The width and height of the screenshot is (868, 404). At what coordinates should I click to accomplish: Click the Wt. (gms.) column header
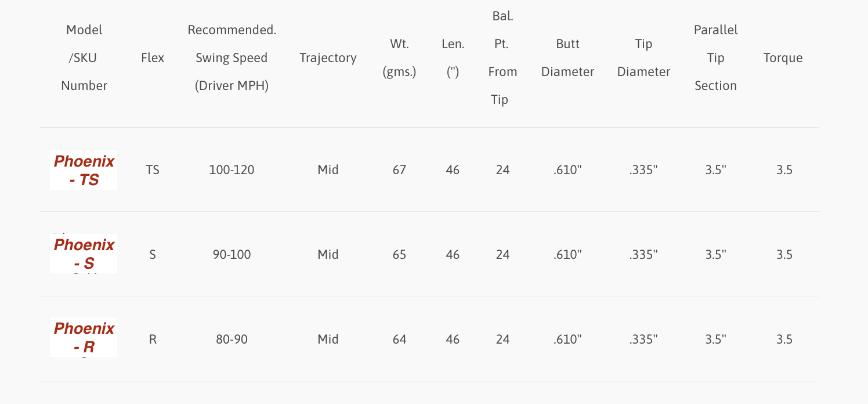coord(399,57)
